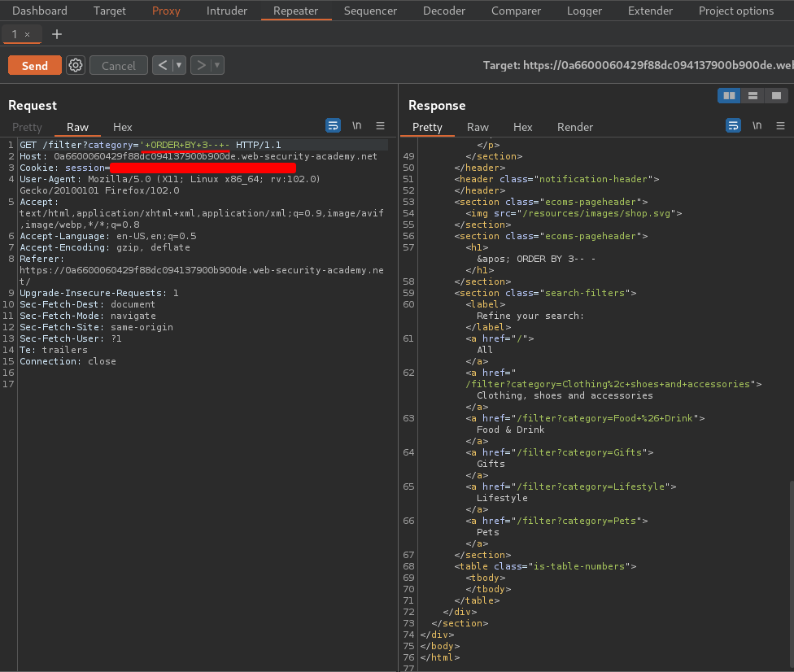Screen dimensions: 794x672
Task: Click the is-table-numbers table tag line
Action: coord(545,567)
